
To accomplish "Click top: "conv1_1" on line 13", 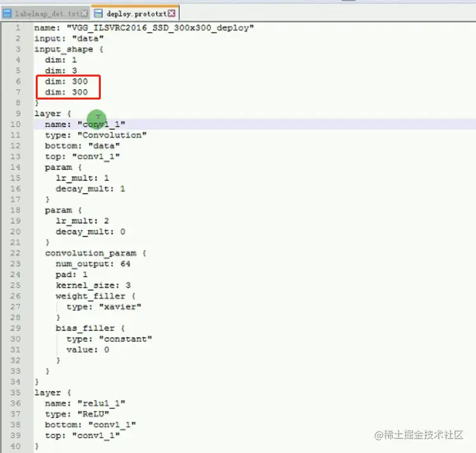I will click(x=82, y=157).
